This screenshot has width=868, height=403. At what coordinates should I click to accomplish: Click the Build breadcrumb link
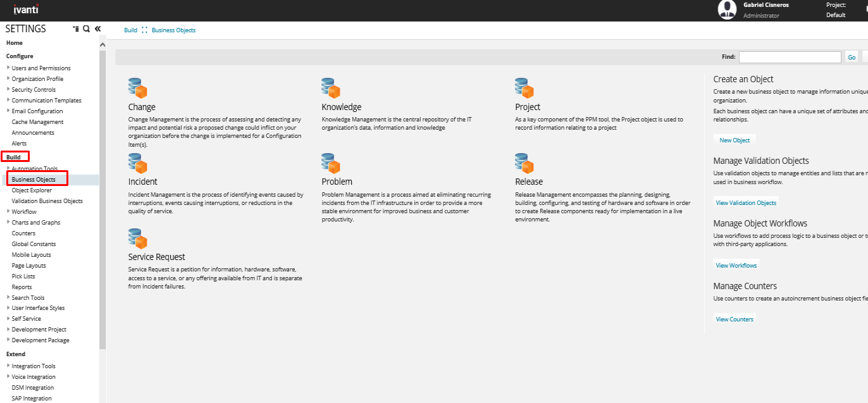point(130,30)
